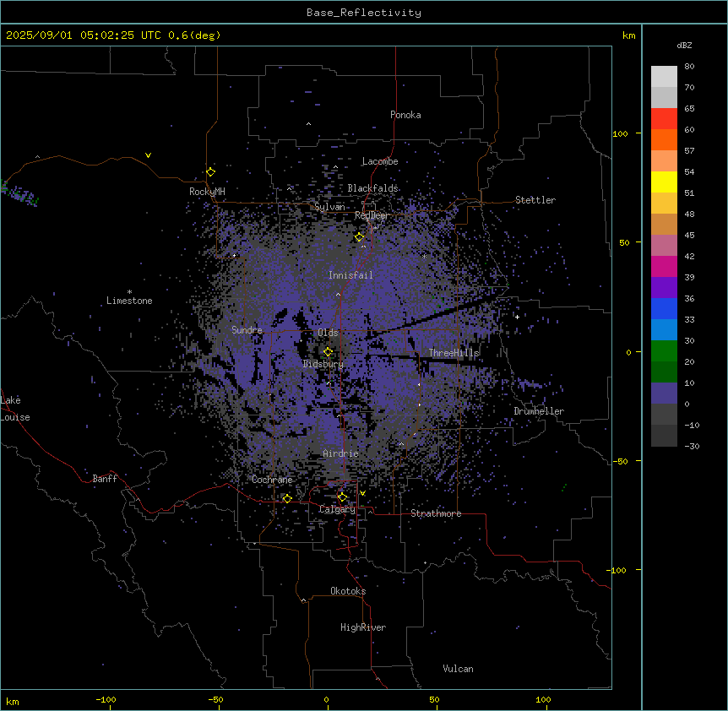This screenshot has width=728, height=711.
Task: Click the Airdrie city label
Action: 340,453
